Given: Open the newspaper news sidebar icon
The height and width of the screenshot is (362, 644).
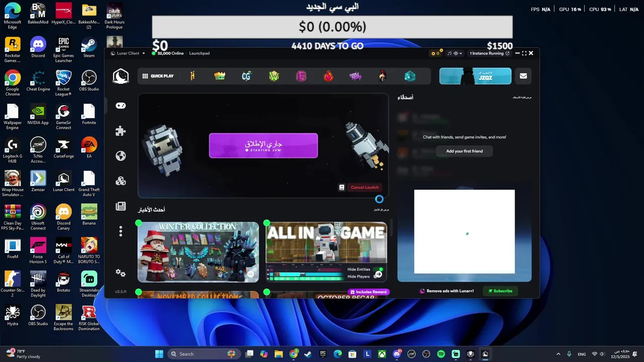Looking at the screenshot, I should pos(121,206).
